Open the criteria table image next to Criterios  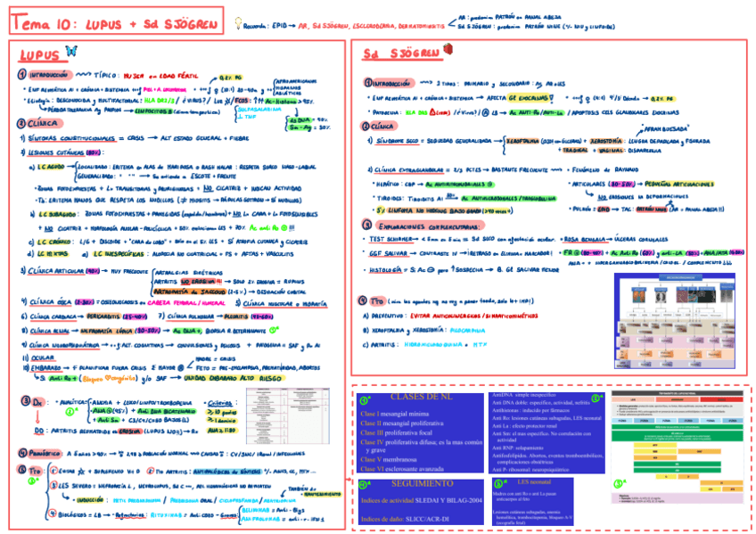(x=288, y=415)
